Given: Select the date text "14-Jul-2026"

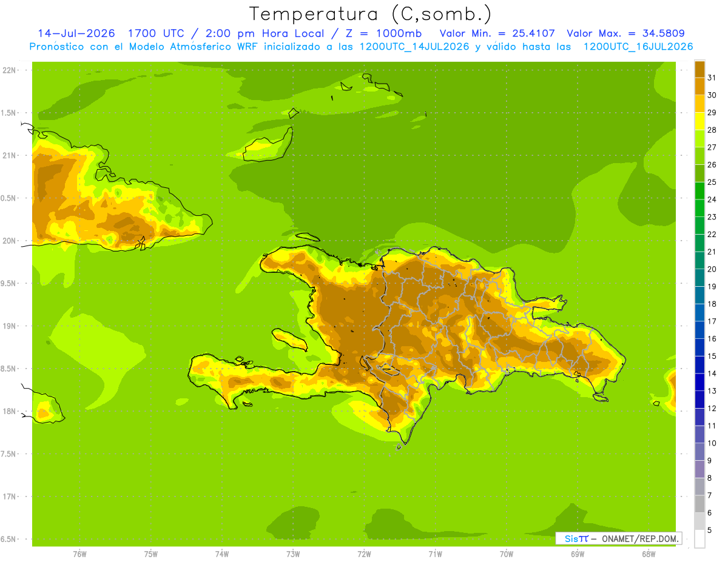Looking at the screenshot, I should tap(76, 33).
